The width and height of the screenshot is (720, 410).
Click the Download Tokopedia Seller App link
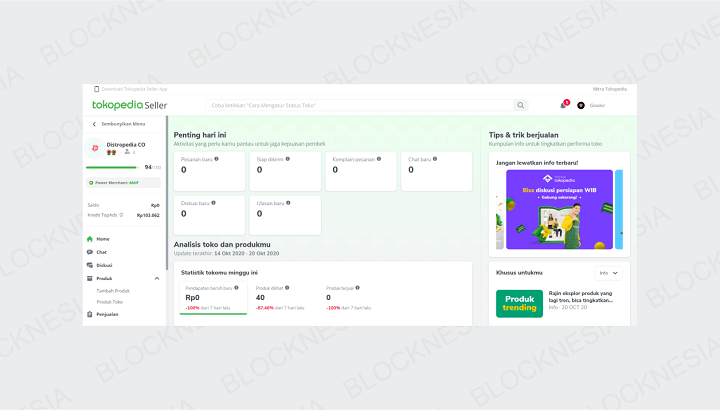point(134,89)
